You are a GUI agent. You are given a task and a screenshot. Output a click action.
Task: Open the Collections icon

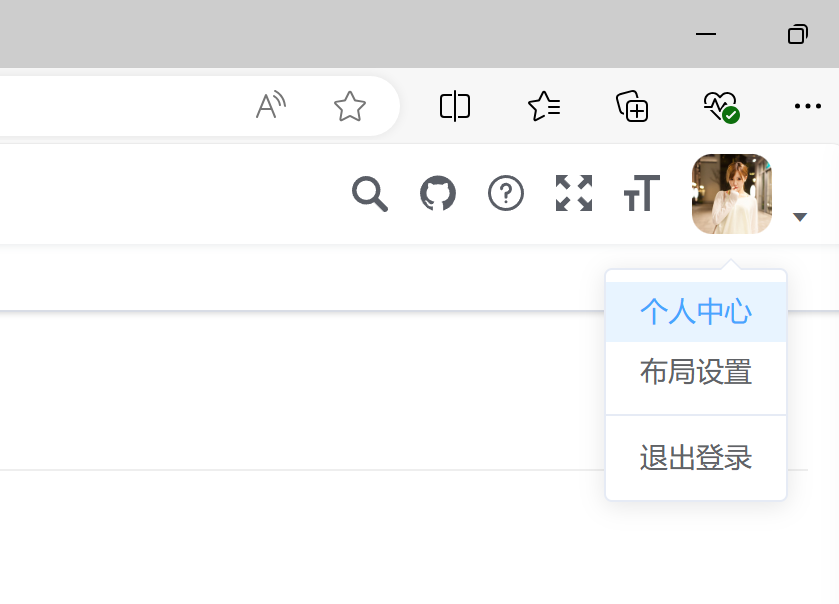(632, 106)
